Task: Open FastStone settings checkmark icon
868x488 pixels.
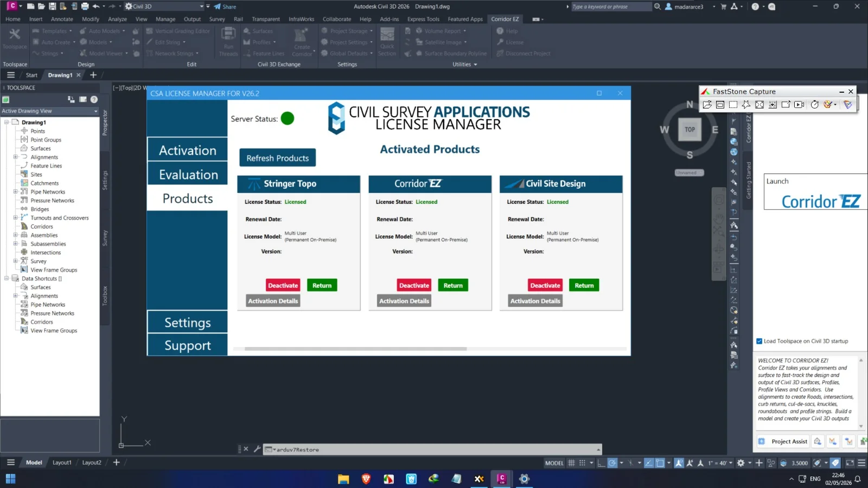Action: [848, 105]
